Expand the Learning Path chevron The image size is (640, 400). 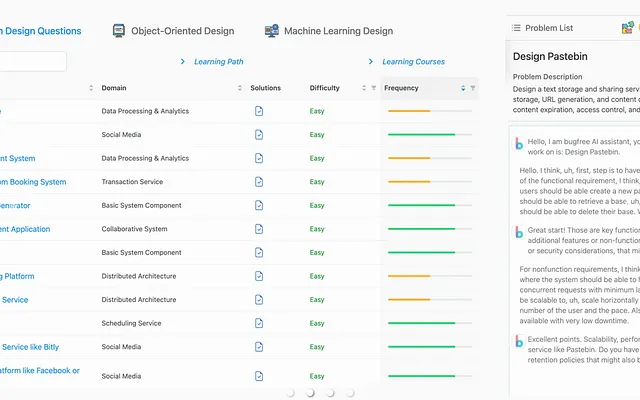coord(182,62)
